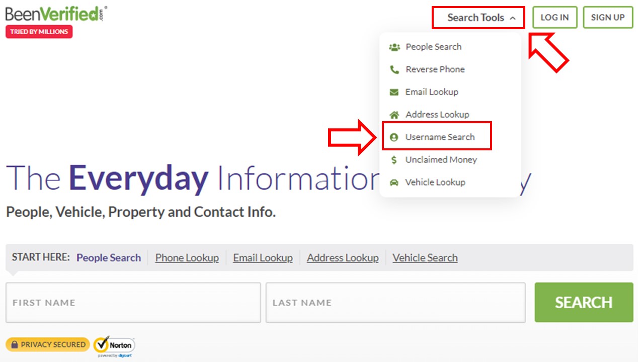The height and width of the screenshot is (362, 644).
Task: Switch to the Vehicle Search tab
Action: (425, 258)
